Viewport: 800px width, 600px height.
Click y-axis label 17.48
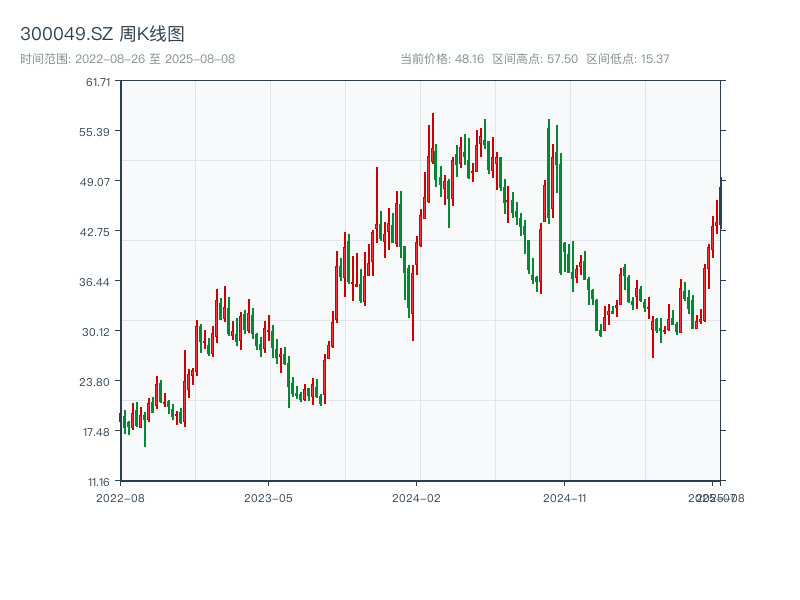[x=96, y=432]
